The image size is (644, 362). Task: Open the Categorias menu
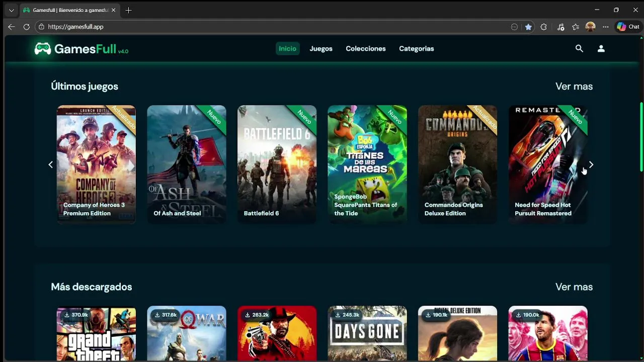[417, 49]
